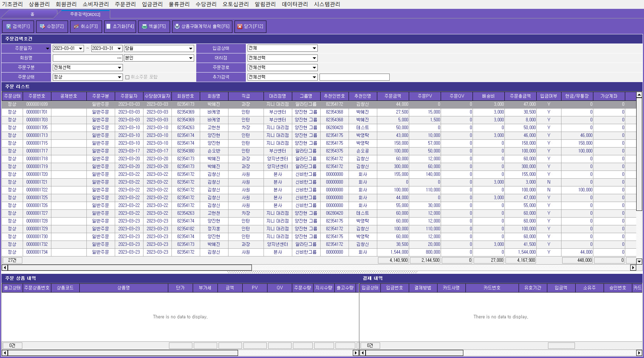Click the 추가검색 text input field

click(x=354, y=77)
